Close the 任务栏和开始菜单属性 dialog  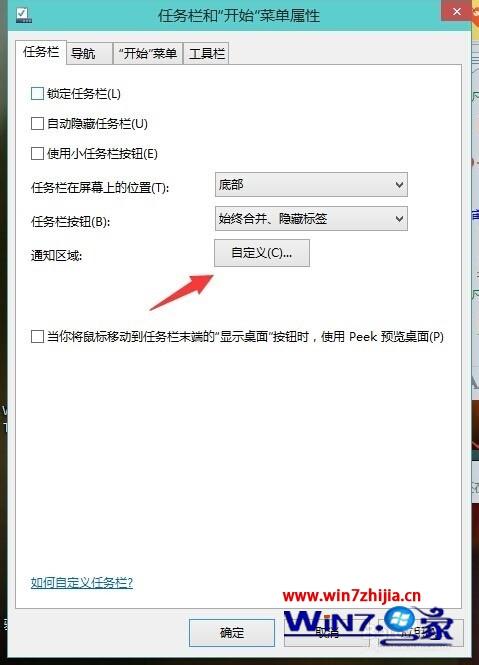click(457, 11)
